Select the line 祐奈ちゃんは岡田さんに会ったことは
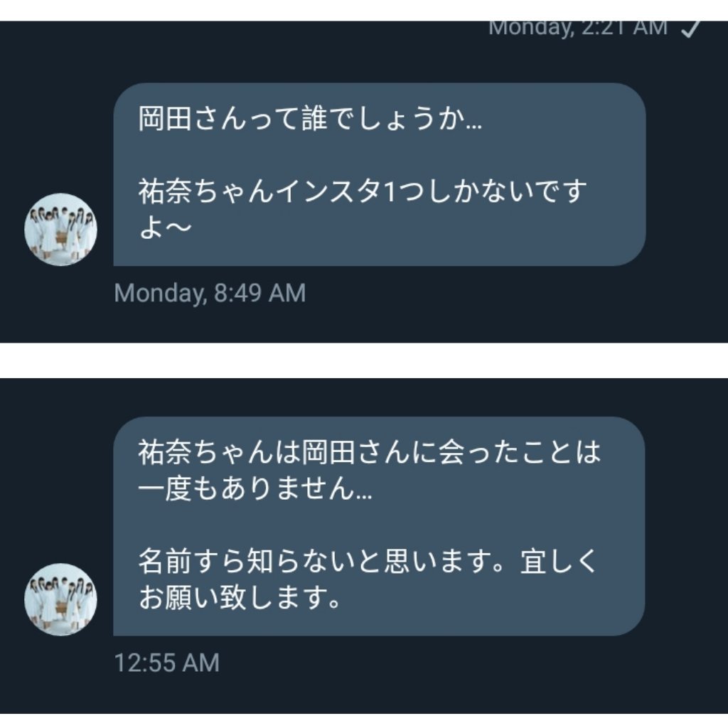 [370, 452]
